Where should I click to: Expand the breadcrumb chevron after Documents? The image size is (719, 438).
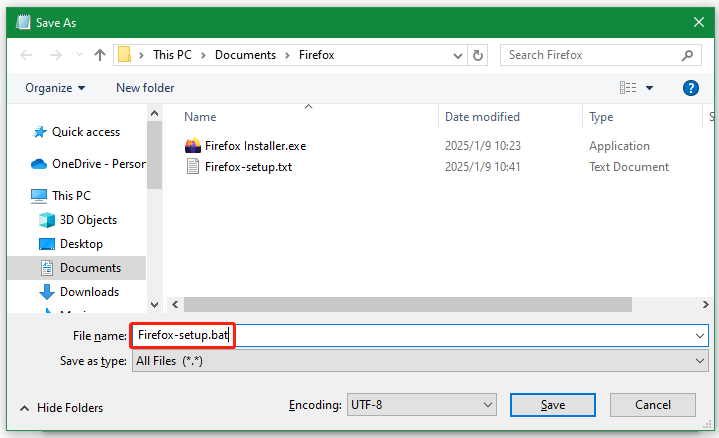tap(288, 55)
